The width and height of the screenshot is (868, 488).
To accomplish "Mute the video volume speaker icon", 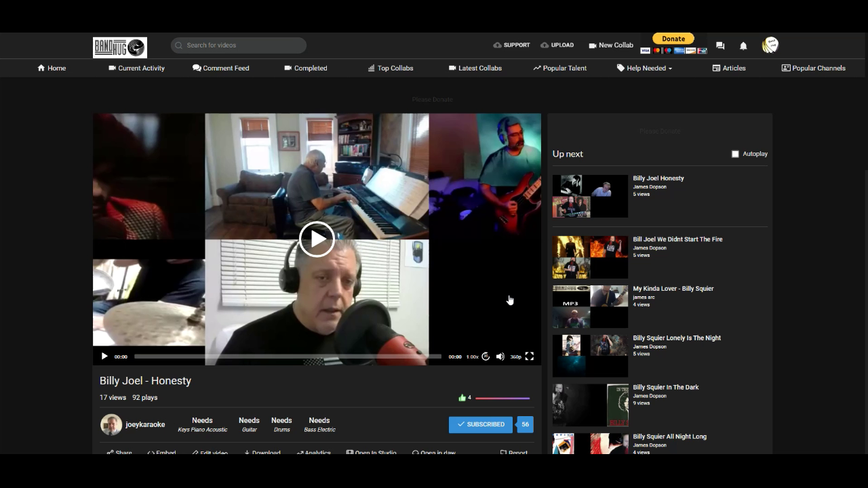I will pyautogui.click(x=500, y=357).
